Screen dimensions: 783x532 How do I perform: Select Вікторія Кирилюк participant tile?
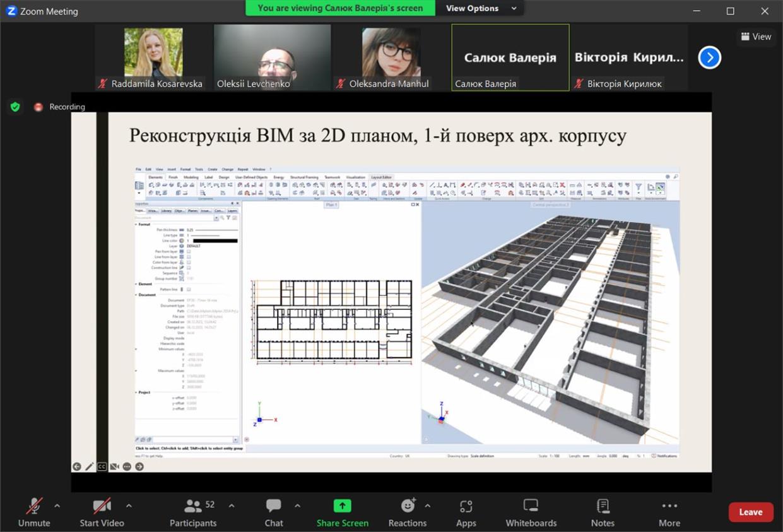coord(629,57)
